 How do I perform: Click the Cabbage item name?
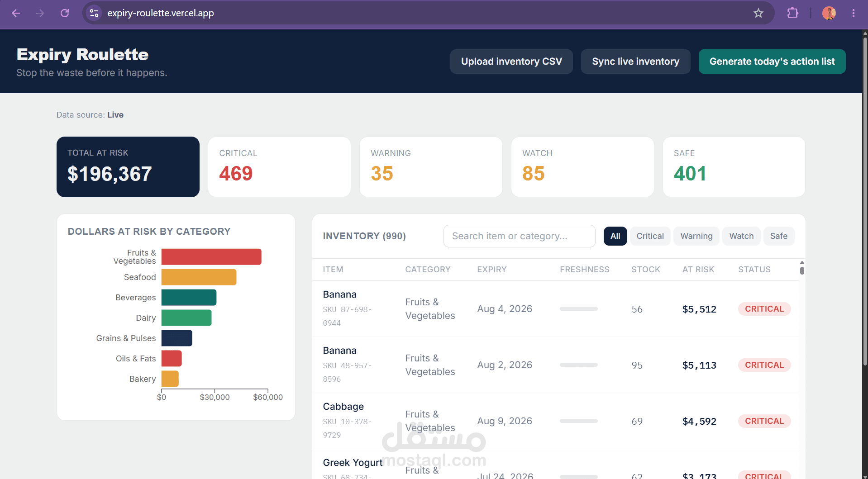(x=343, y=407)
